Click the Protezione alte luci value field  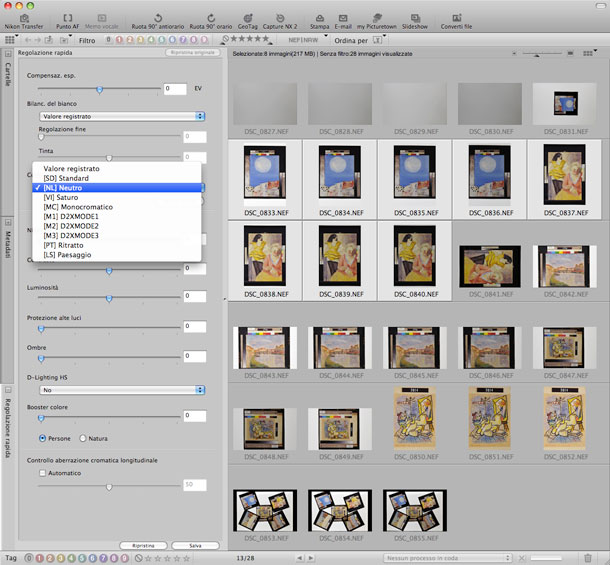click(x=195, y=326)
